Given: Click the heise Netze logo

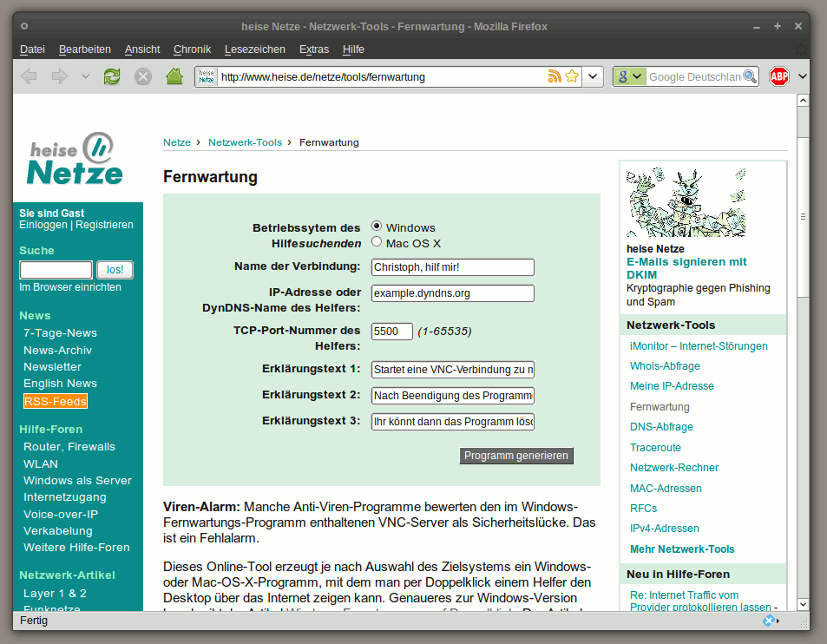Looking at the screenshot, I should coord(75,159).
